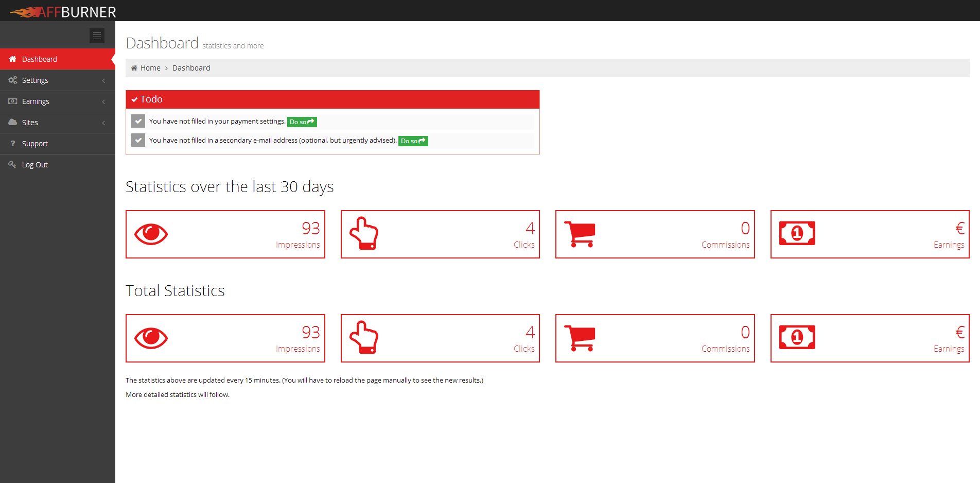Open the Support menu item

(x=58, y=144)
